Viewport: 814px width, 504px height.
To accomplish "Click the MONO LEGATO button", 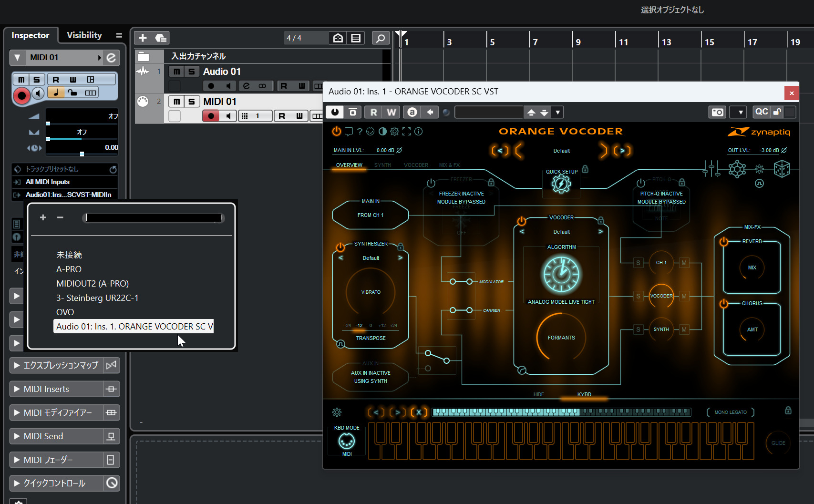I will coord(731,412).
